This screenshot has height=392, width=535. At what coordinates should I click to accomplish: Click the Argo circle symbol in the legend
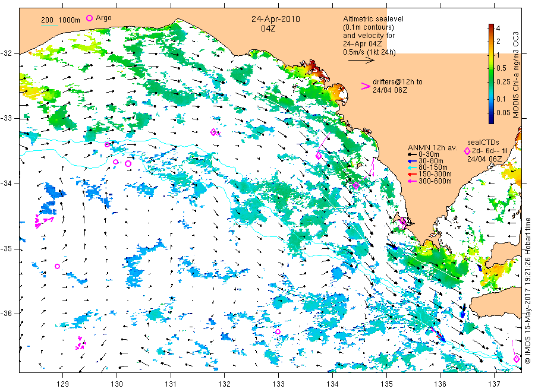click(x=89, y=18)
